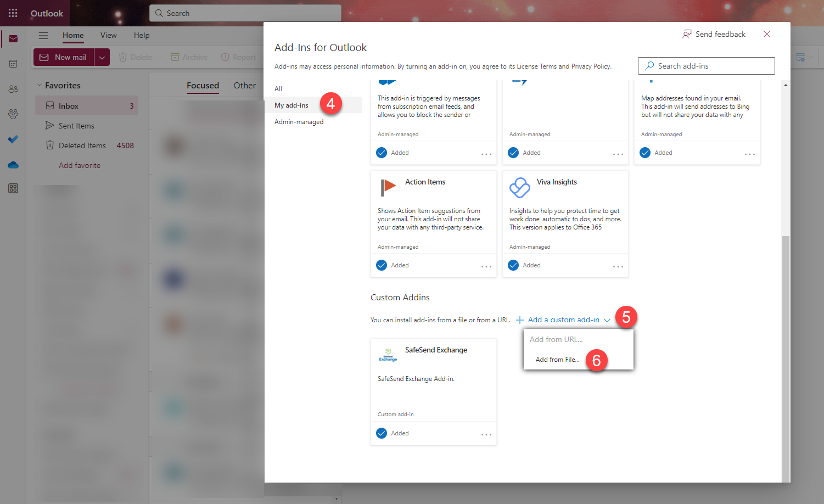Click the SafeSend Exchange card title
Screen dimensions: 824x504
(x=436, y=350)
